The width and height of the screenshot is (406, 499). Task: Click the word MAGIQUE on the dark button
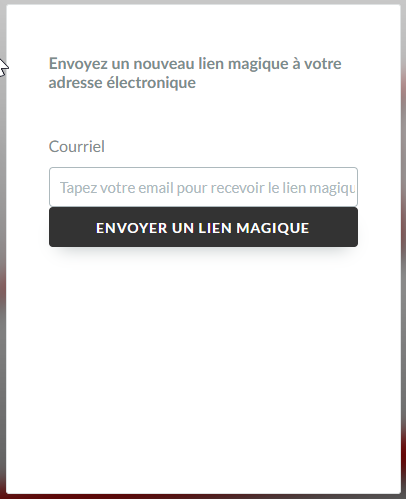click(x=273, y=228)
